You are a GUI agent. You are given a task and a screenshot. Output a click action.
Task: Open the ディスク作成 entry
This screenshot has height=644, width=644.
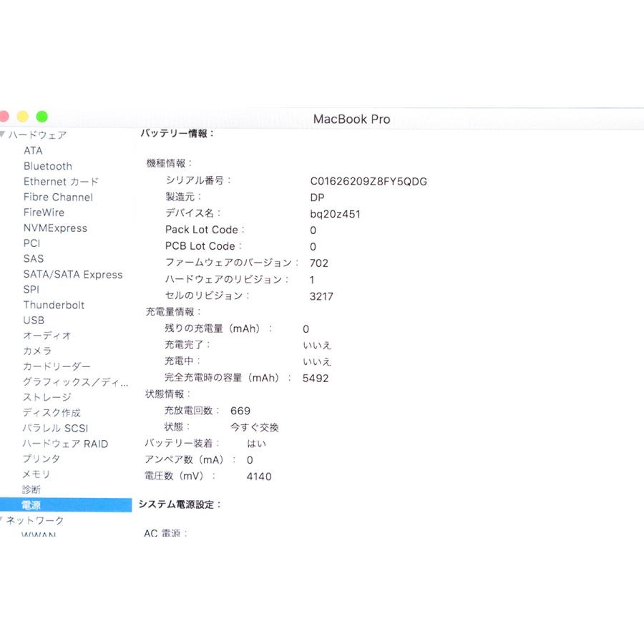pos(52,413)
